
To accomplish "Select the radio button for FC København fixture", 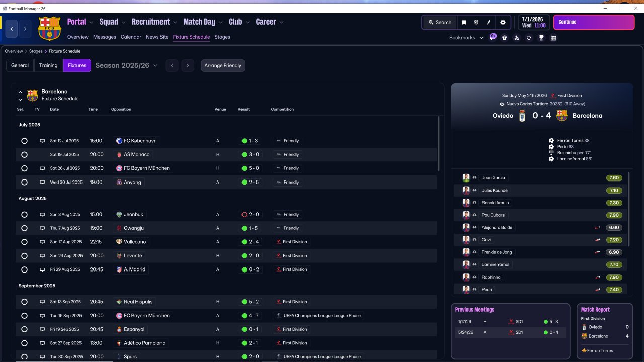I will pos(24,141).
